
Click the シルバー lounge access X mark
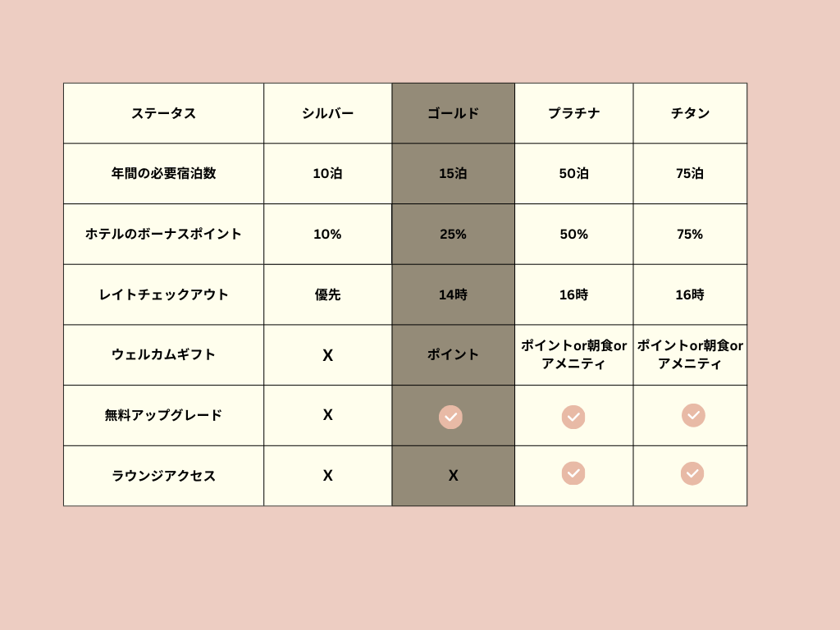327,476
